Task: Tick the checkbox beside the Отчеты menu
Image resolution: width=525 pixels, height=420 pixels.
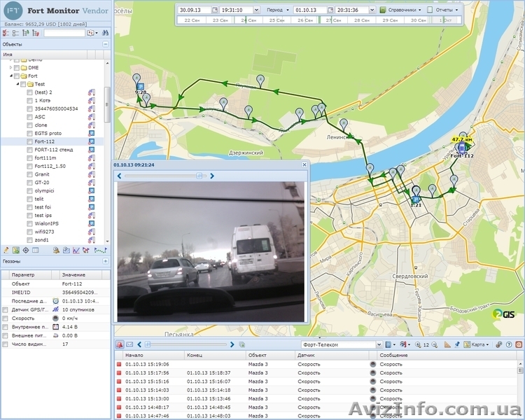Action: [x=430, y=10]
